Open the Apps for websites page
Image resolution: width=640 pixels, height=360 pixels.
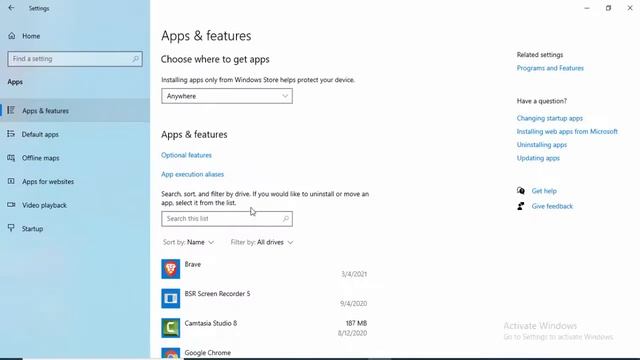tap(75, 182)
